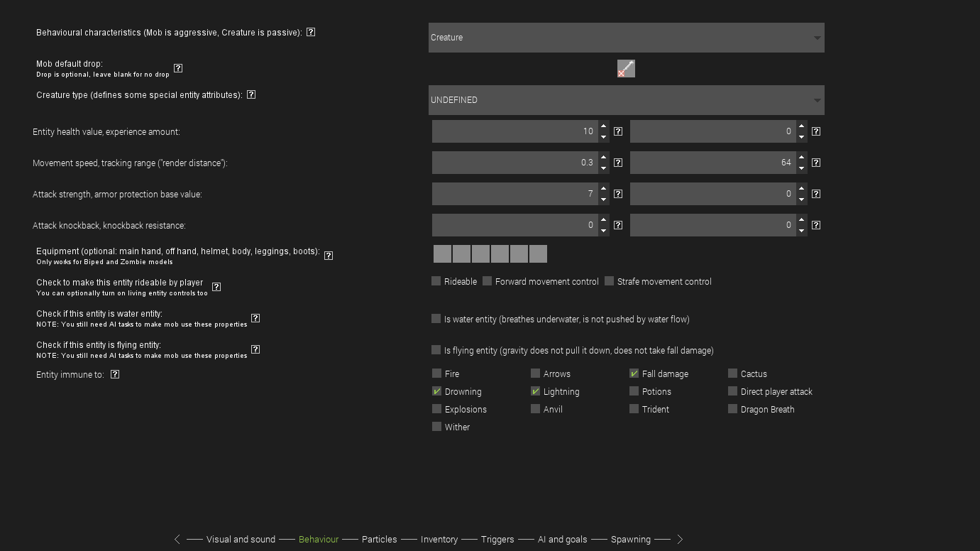Open help for creature type

click(250, 94)
